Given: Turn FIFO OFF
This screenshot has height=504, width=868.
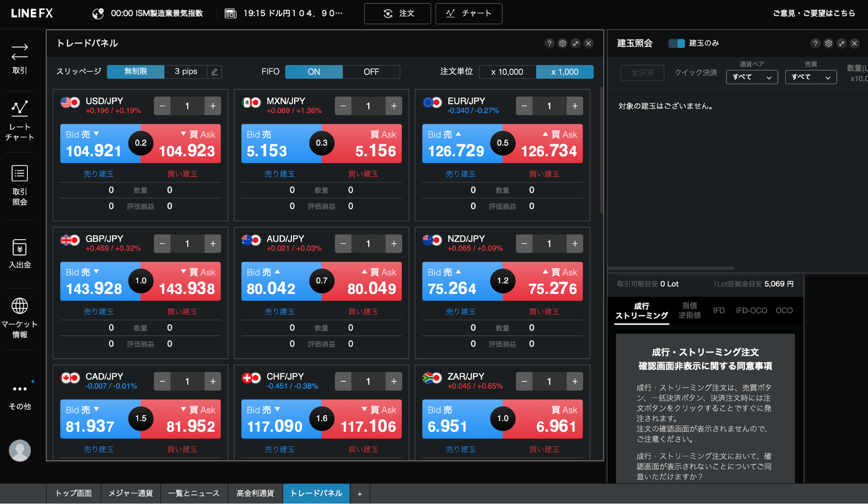Looking at the screenshot, I should [371, 72].
